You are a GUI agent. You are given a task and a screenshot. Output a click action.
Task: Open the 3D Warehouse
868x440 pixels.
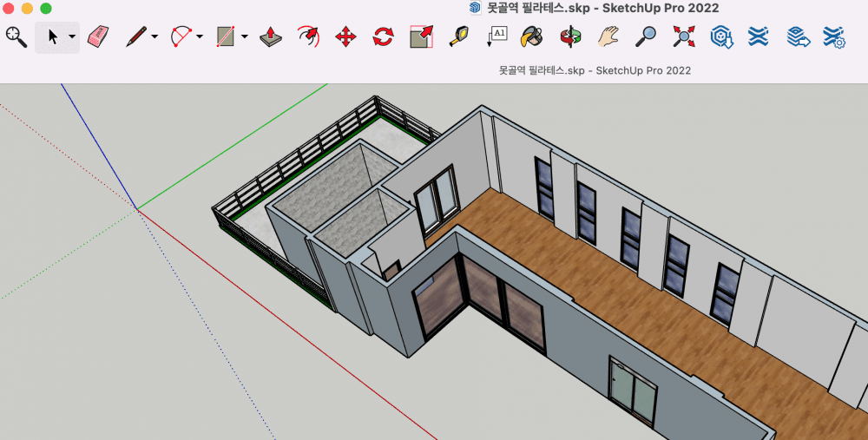722,37
